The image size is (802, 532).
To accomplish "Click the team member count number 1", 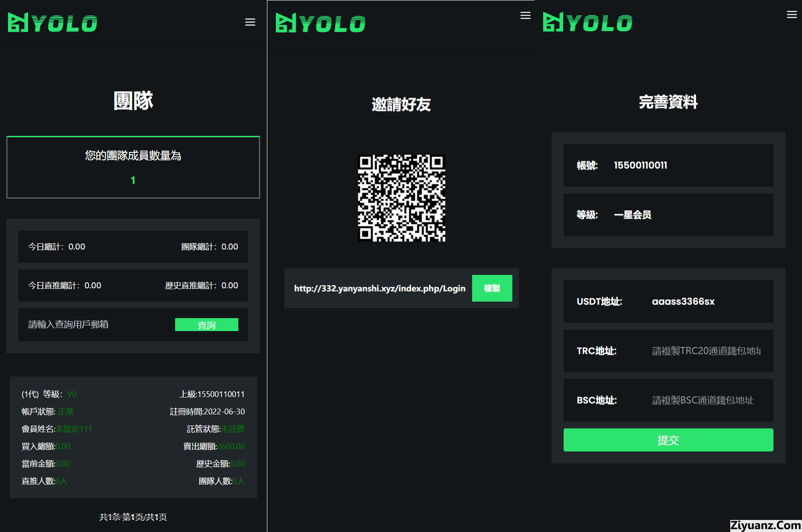I will click(133, 180).
